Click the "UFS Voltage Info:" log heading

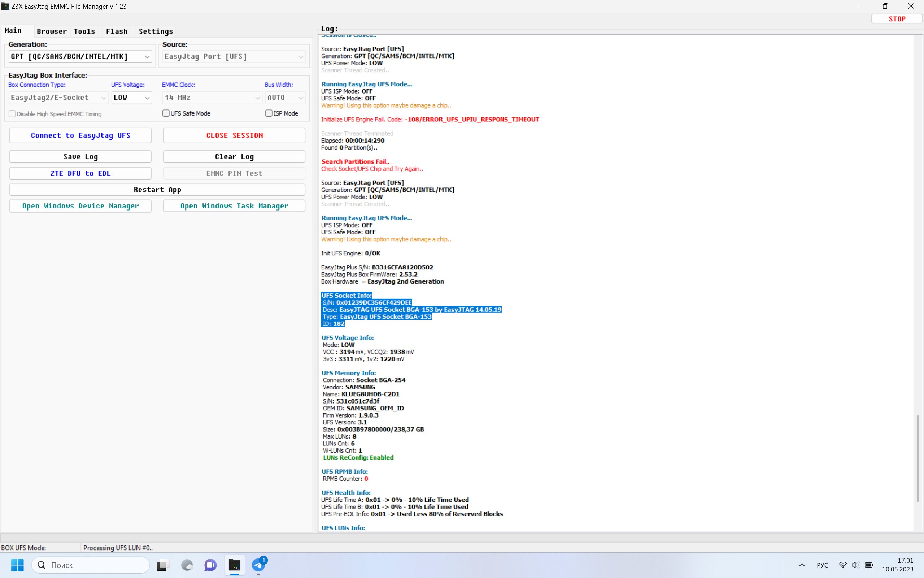click(348, 338)
